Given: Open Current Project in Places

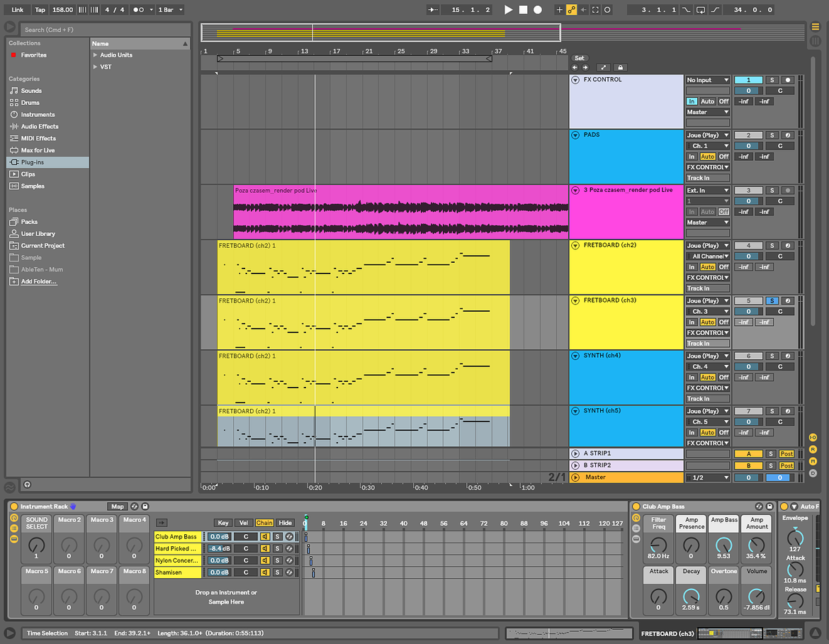Looking at the screenshot, I should tap(43, 246).
